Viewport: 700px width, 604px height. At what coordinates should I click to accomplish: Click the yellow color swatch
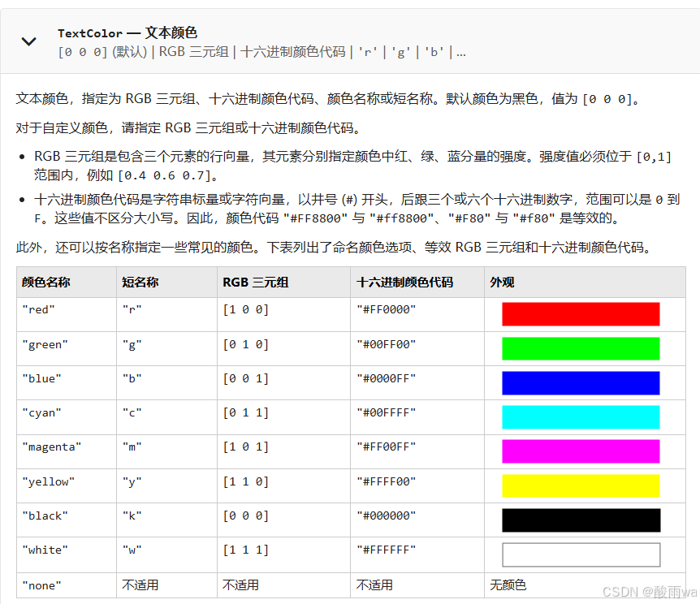click(x=581, y=485)
